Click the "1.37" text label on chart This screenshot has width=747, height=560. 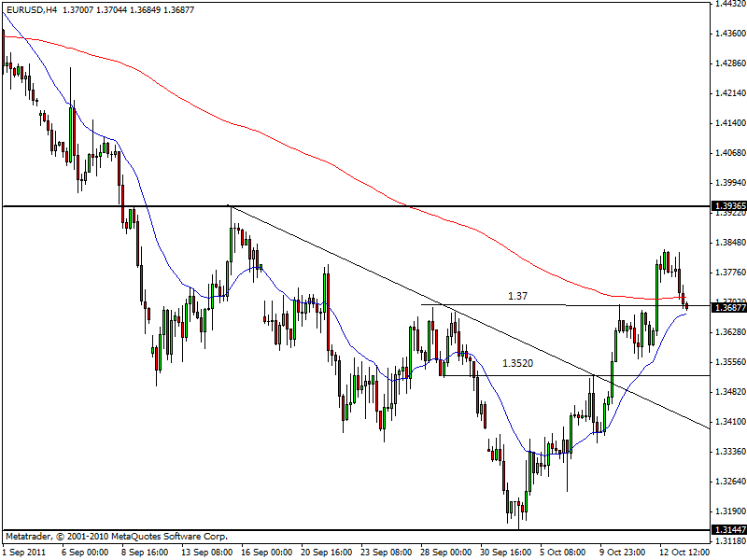coord(518,296)
